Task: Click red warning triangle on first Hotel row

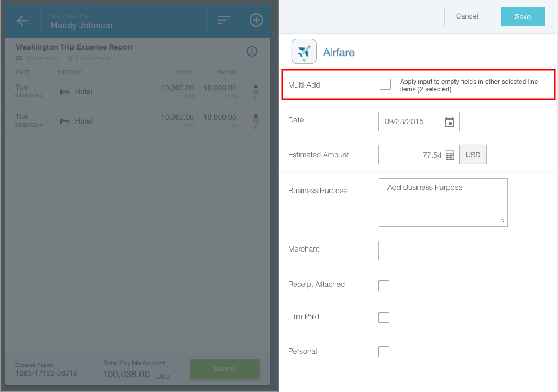Action: [256, 86]
